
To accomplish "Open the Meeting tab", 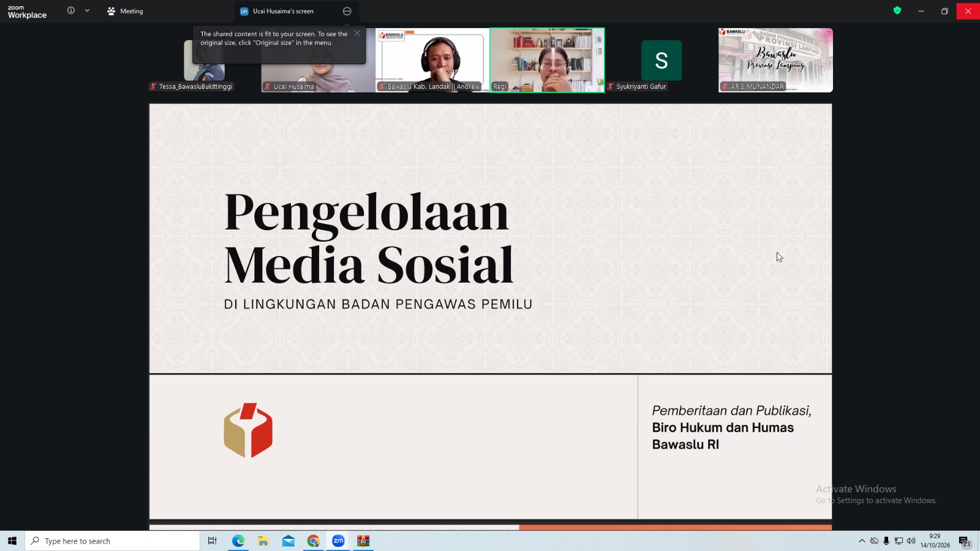I will (x=125, y=11).
